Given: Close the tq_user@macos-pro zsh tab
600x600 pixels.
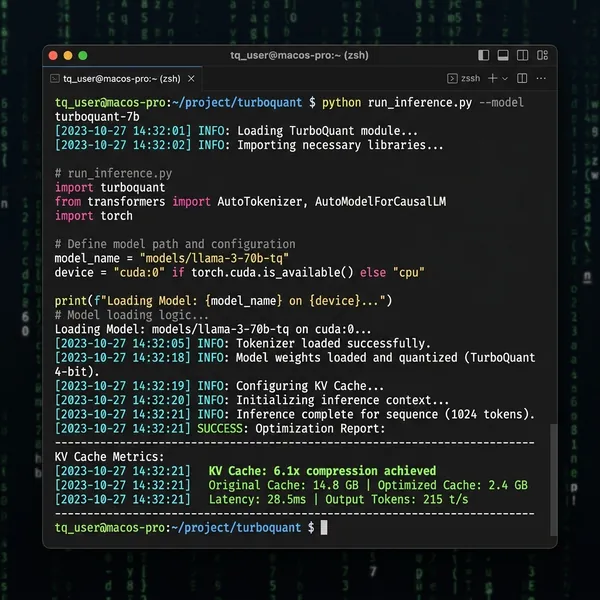Looking at the screenshot, I should coord(191,79).
